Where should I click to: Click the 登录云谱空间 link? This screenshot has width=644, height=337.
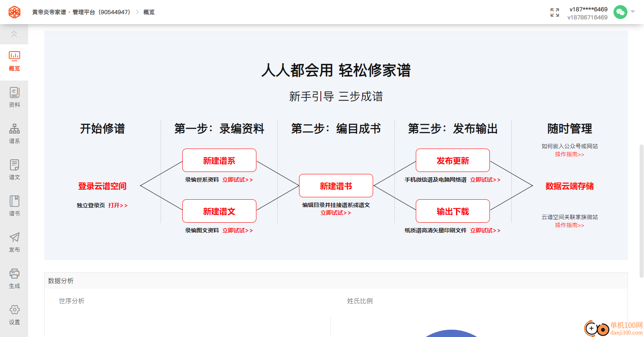[x=102, y=186]
